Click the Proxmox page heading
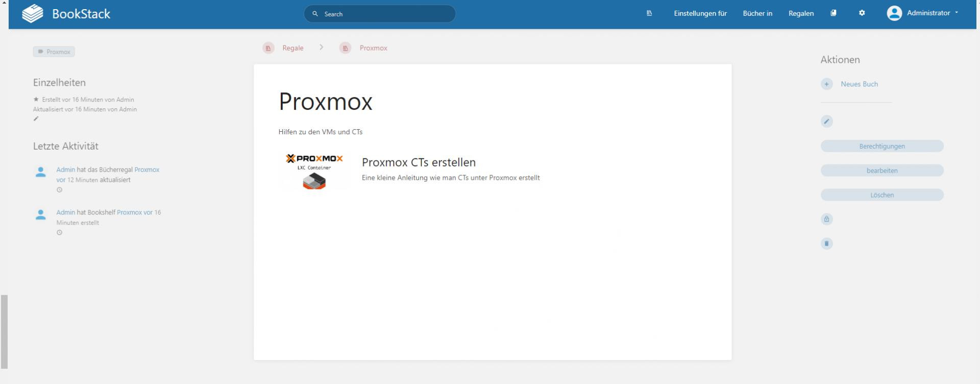Viewport: 980px width, 384px height. click(x=326, y=101)
